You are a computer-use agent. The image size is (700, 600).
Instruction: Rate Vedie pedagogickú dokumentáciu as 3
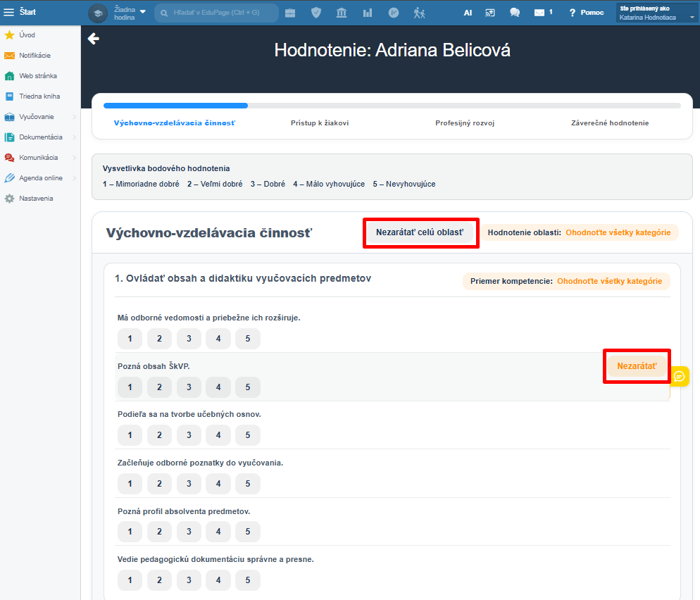pos(189,580)
